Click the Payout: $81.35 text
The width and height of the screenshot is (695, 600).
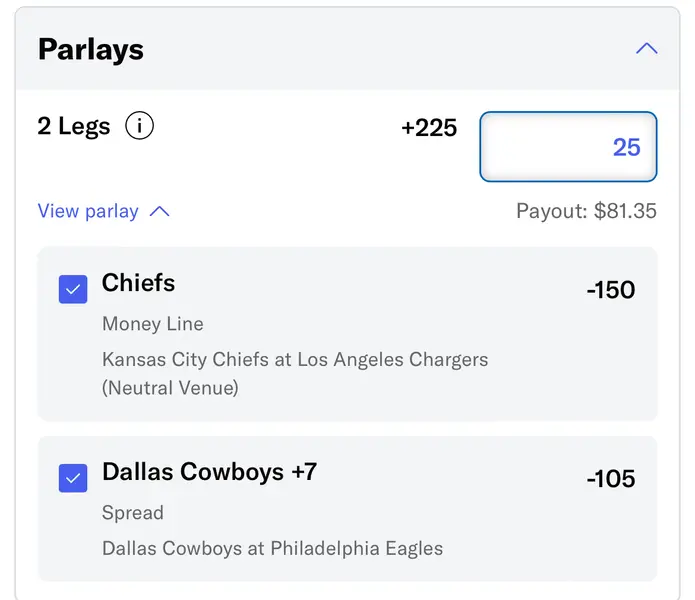click(586, 211)
